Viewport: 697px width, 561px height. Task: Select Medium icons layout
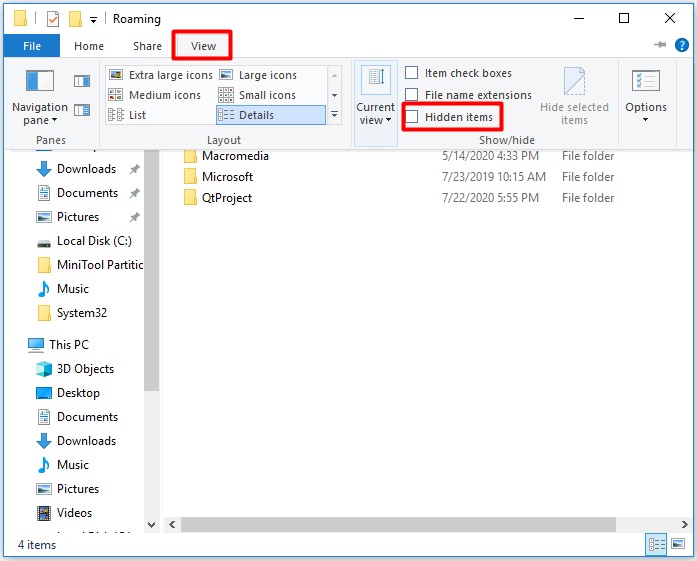tap(155, 95)
